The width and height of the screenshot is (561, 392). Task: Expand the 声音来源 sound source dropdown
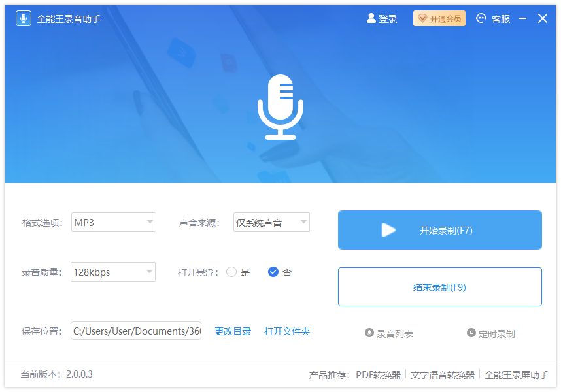[x=271, y=222]
